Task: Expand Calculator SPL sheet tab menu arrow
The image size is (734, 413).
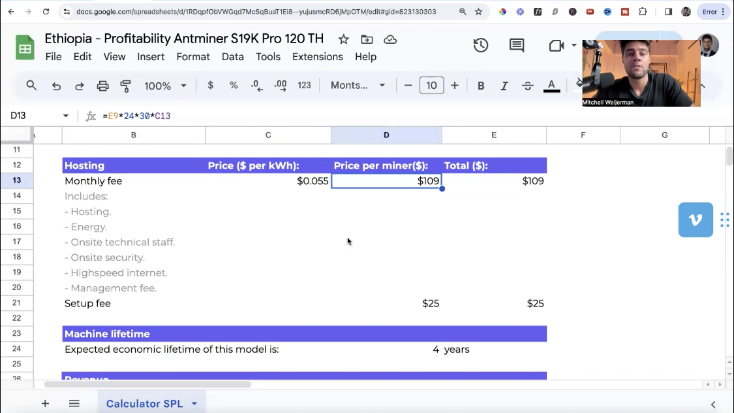Action: coord(194,404)
